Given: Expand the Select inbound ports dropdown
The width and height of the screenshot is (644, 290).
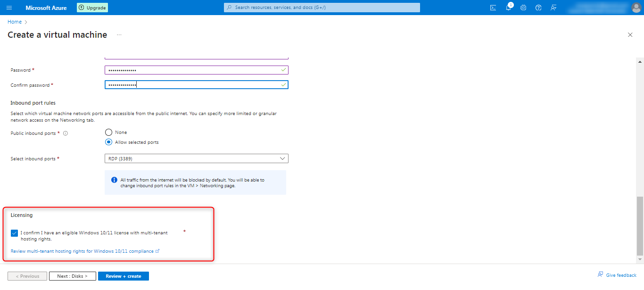Looking at the screenshot, I should [197, 158].
